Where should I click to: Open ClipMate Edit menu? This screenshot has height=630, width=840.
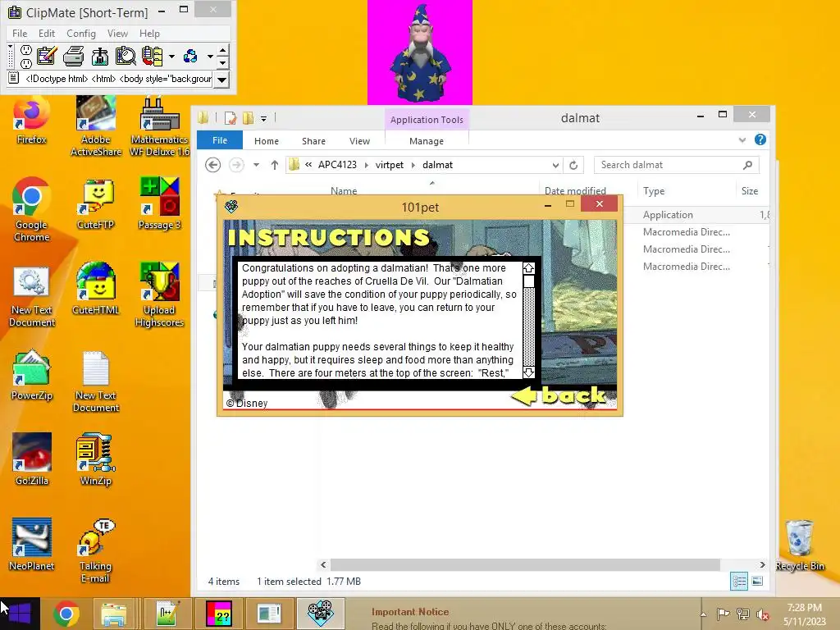coord(47,33)
